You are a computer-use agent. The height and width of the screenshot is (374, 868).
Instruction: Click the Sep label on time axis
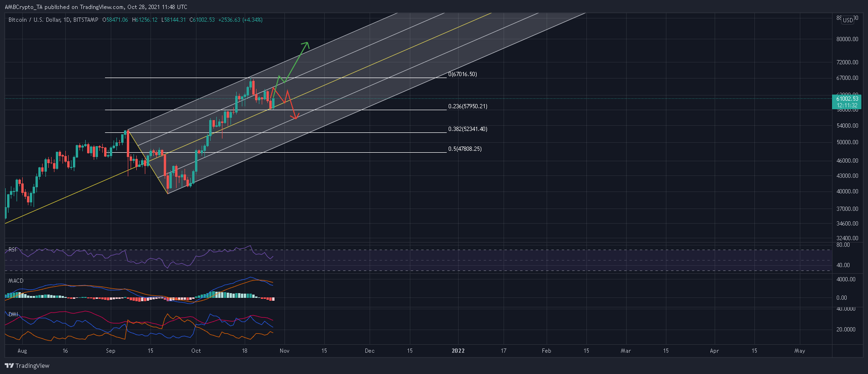coord(111,351)
